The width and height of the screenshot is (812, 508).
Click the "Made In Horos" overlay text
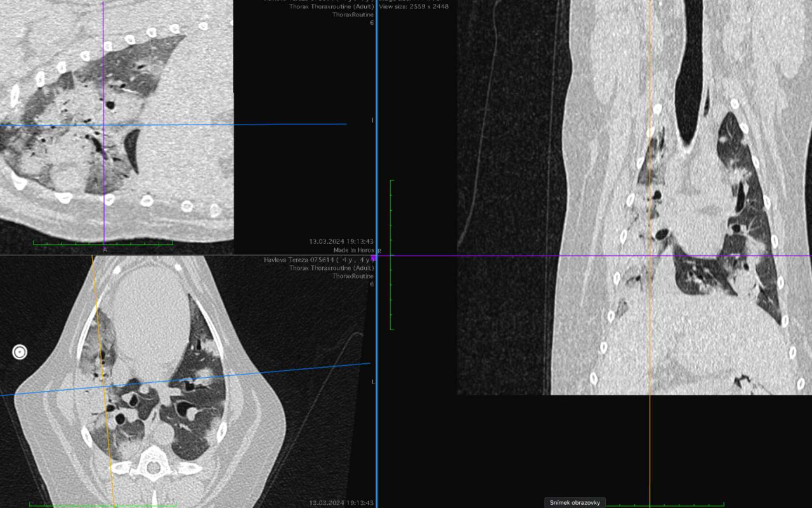pos(353,250)
